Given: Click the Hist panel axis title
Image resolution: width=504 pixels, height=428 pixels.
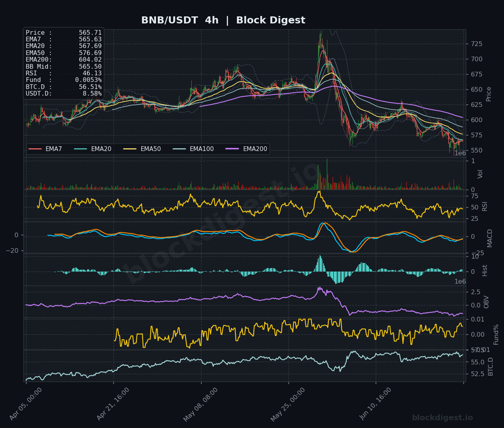Looking at the screenshot, I should [485, 270].
